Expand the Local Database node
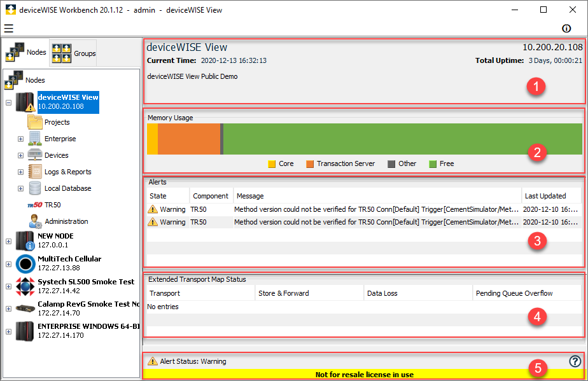 point(20,188)
